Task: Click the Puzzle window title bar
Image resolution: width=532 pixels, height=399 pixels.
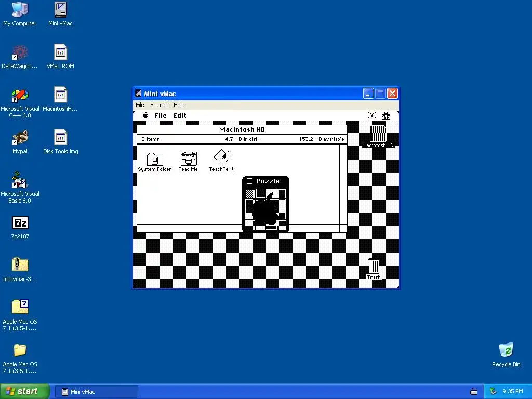Action: tap(265, 181)
